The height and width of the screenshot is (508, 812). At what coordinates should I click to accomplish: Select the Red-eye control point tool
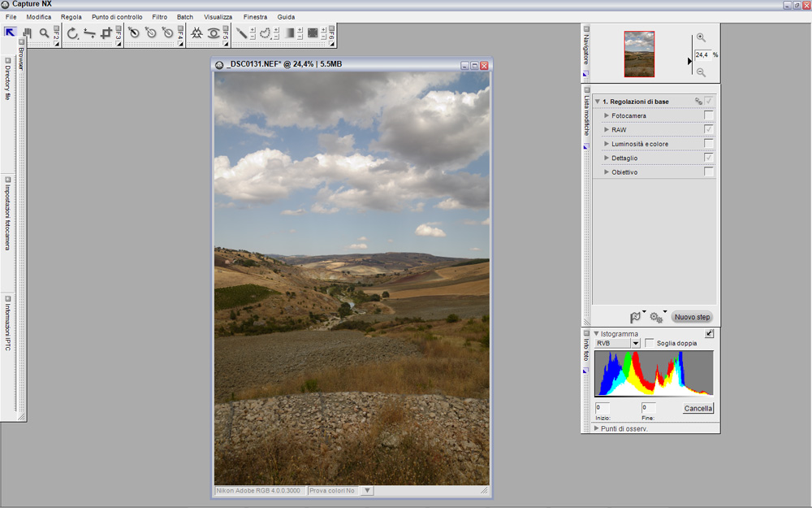pos(214,33)
